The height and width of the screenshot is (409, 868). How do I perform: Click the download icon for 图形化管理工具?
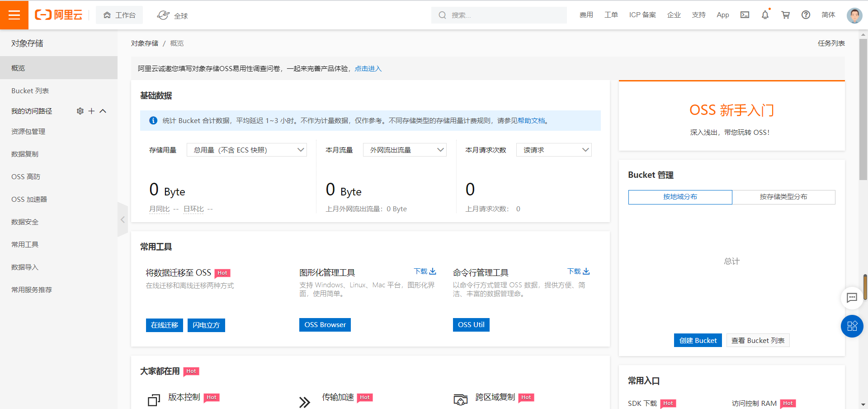pyautogui.click(x=433, y=271)
